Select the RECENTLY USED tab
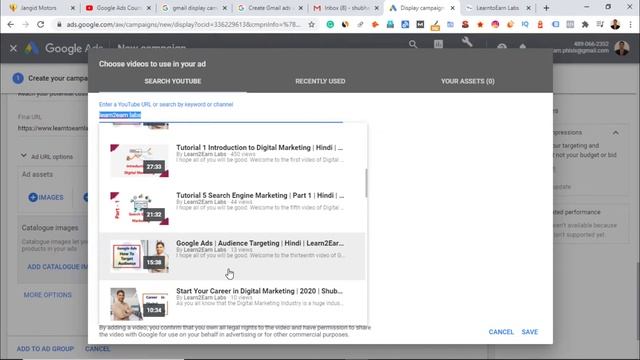The height and width of the screenshot is (360, 640). click(320, 81)
